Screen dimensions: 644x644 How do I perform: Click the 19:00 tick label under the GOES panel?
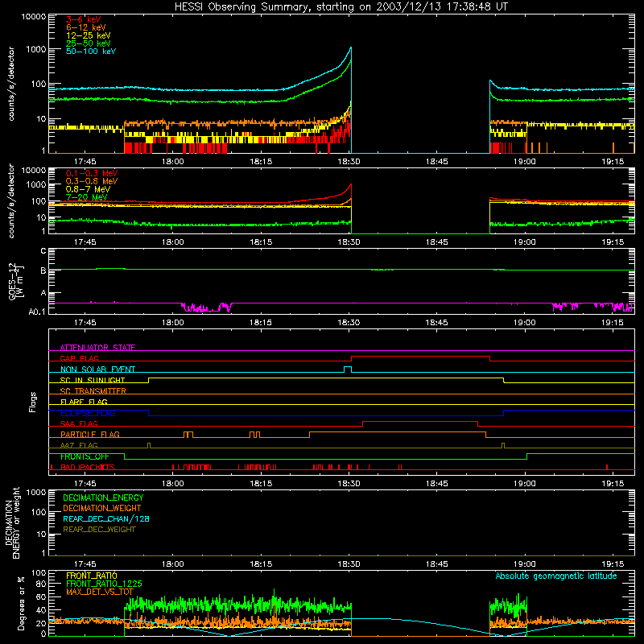(525, 323)
